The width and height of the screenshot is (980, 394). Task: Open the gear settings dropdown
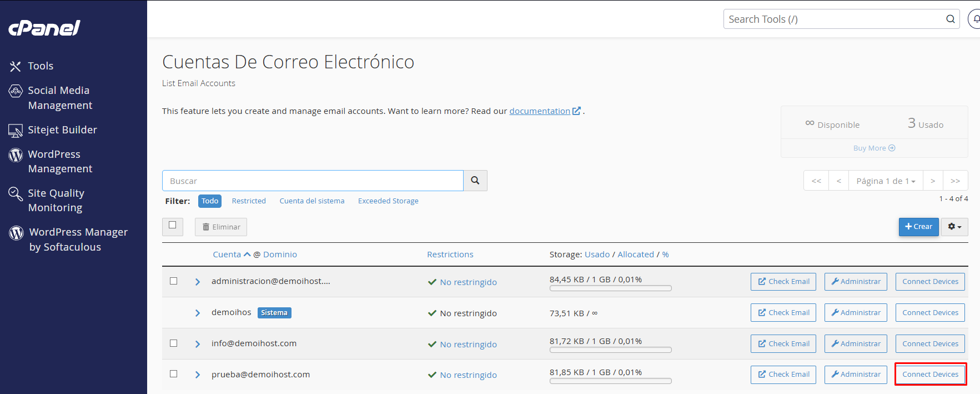[x=954, y=227]
